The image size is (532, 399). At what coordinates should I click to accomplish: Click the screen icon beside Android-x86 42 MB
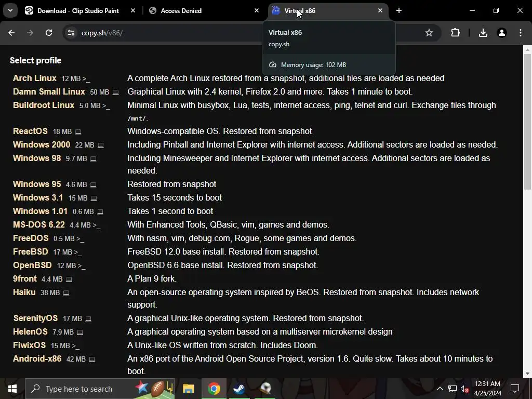click(x=91, y=360)
